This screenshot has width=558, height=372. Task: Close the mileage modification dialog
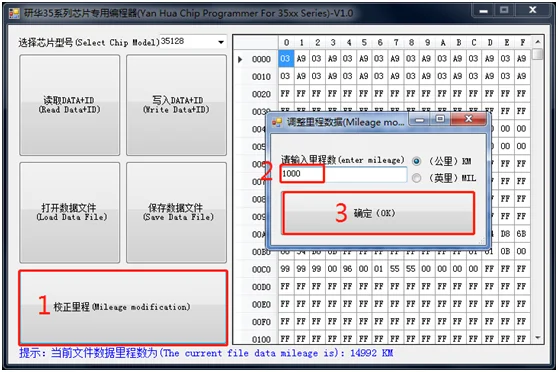[x=469, y=119]
